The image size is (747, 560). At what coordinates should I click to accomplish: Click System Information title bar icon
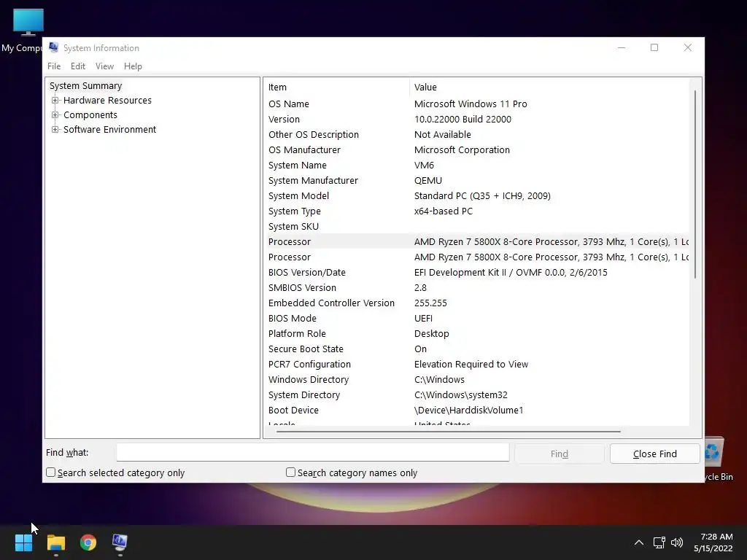[53, 47]
